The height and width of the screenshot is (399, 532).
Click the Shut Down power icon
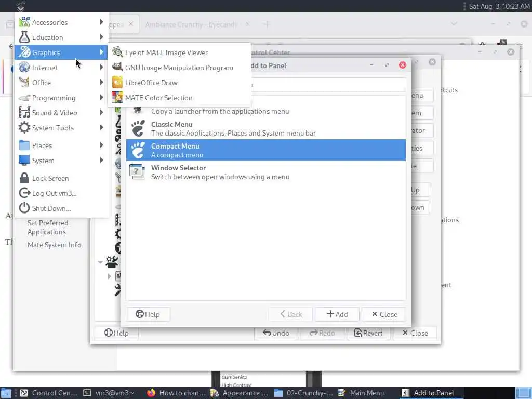pyautogui.click(x=24, y=208)
